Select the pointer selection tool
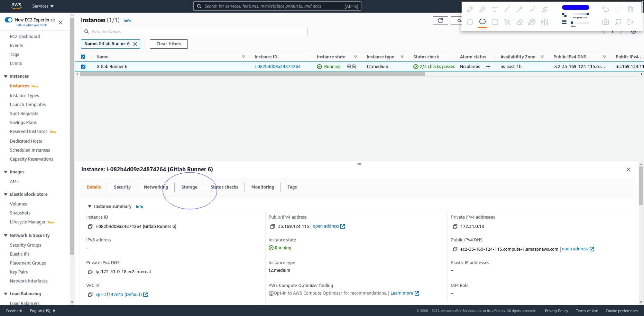This screenshot has height=316, width=644. point(507,22)
